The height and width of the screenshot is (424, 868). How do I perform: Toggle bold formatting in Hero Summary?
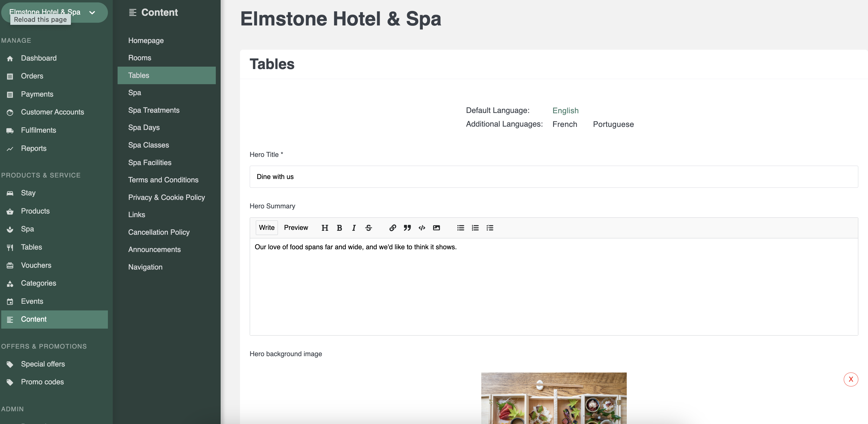[339, 228]
